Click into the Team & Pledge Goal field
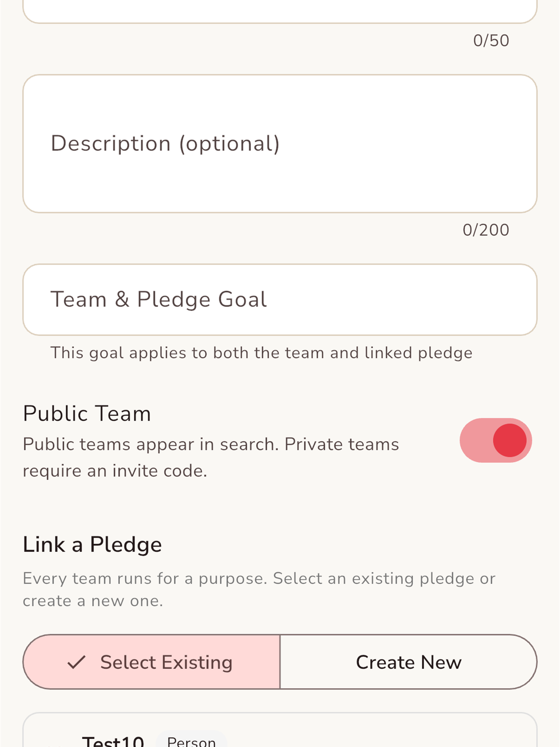 click(280, 300)
